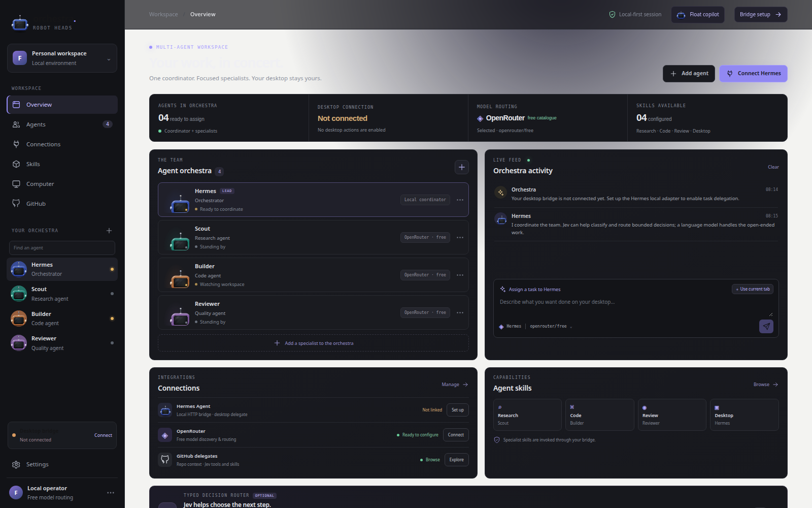Go to Agents in sidebar
812x508 pixels.
pos(62,124)
